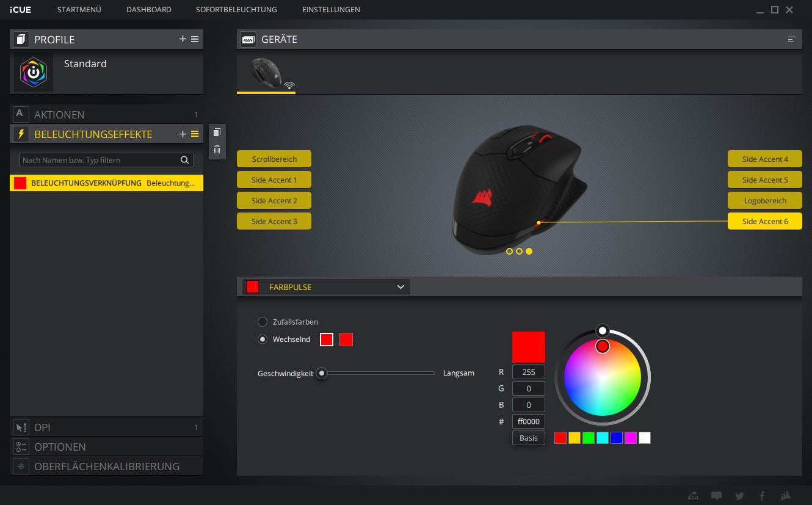Open the Facebook icon in footer
This screenshot has width=812, height=505.
762,495
